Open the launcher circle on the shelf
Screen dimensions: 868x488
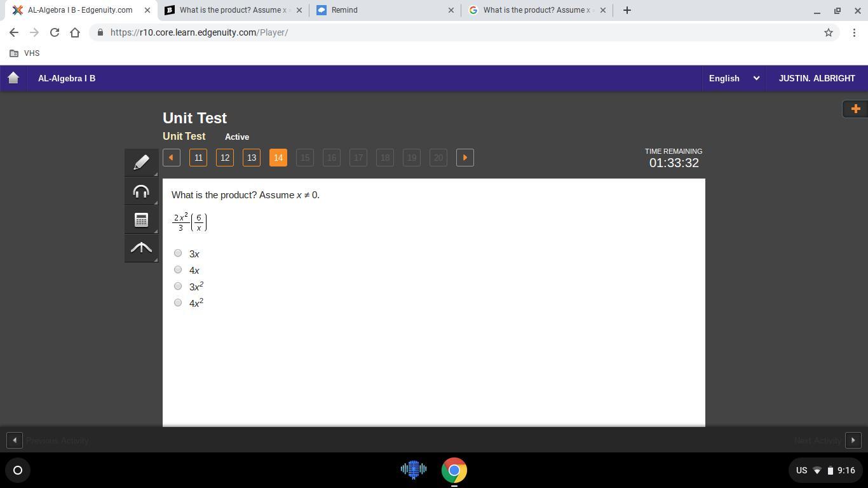tap(18, 470)
